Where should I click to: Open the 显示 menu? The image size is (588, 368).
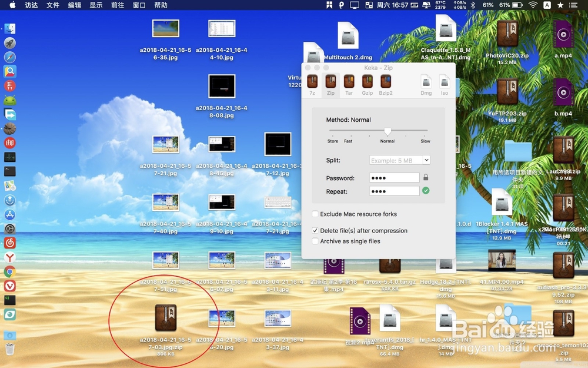tap(96, 5)
